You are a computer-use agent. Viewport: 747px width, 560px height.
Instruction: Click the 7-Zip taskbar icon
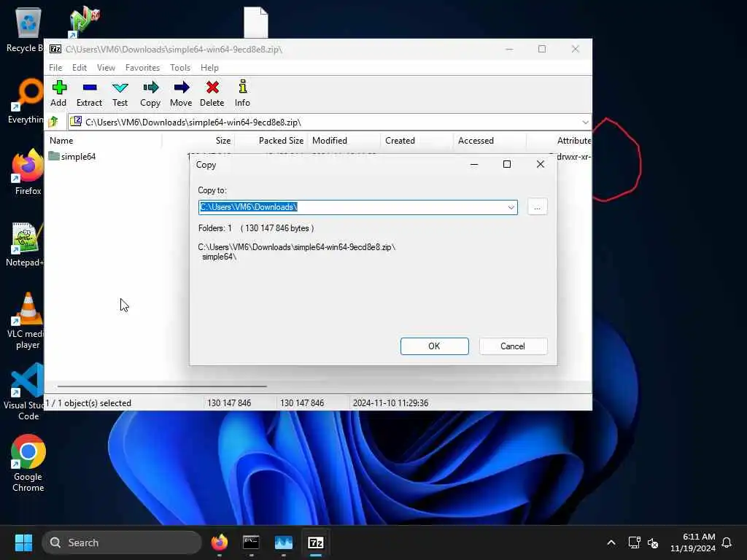(x=316, y=542)
